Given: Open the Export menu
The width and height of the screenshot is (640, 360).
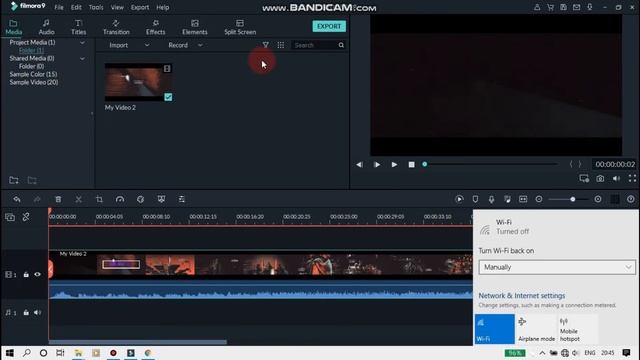Looking at the screenshot, I should [140, 7].
